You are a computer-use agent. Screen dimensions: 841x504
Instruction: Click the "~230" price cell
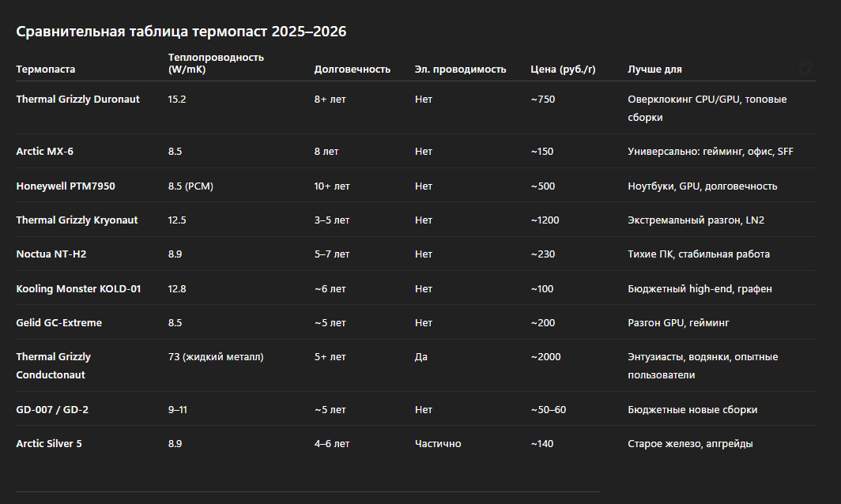(543, 254)
